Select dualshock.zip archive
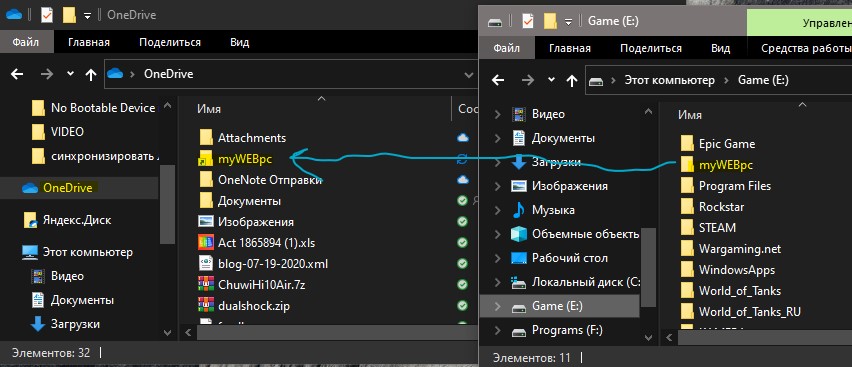This screenshot has width=852, height=367. pos(244,306)
